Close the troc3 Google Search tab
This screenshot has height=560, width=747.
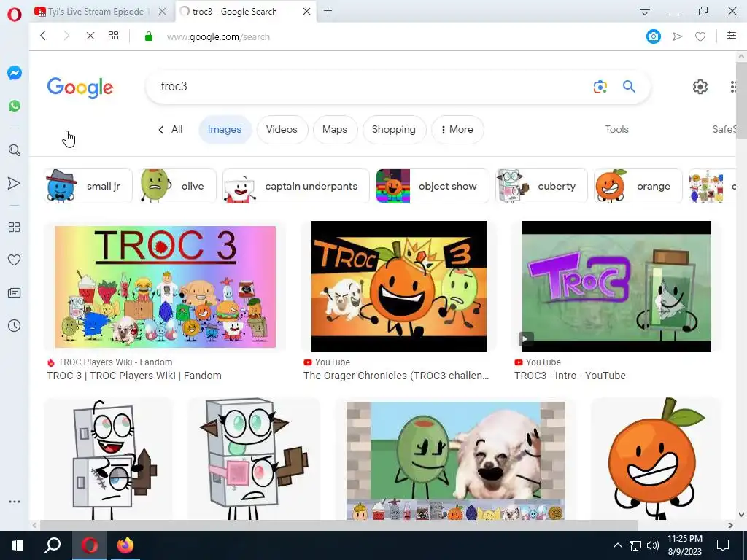click(307, 12)
